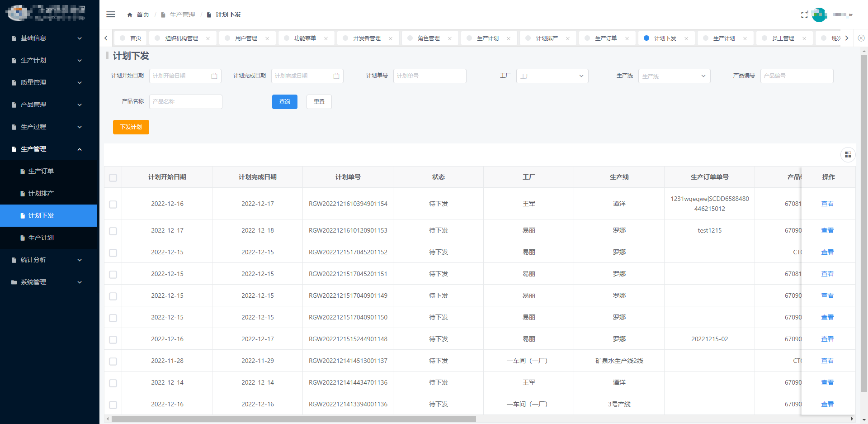Open calendar icon in 计划开始日期 field

click(214, 76)
